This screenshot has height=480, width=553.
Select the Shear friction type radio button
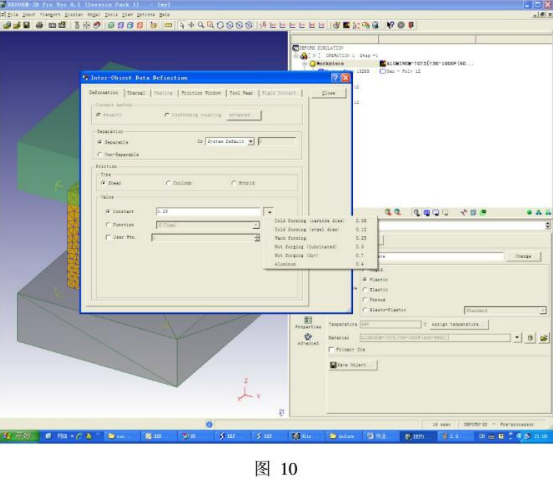click(x=103, y=183)
